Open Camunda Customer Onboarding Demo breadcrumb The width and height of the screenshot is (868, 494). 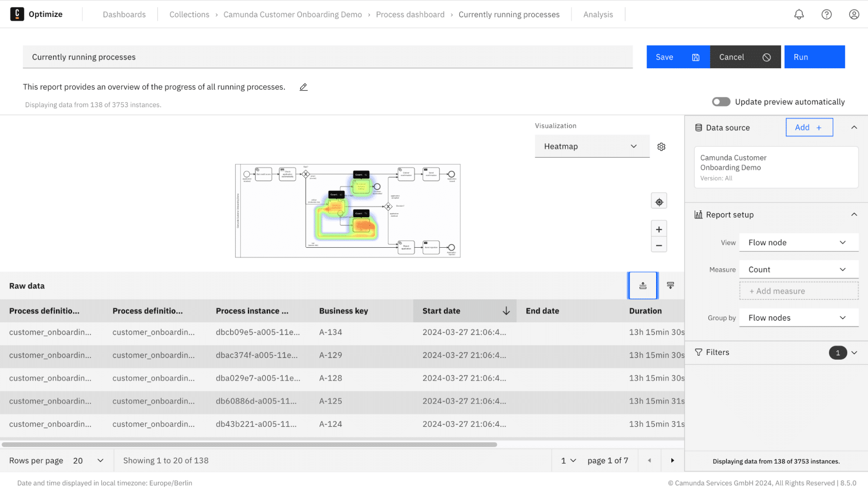tap(292, 14)
